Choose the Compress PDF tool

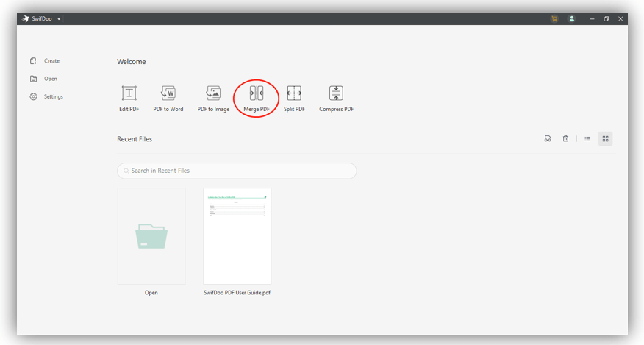(336, 99)
